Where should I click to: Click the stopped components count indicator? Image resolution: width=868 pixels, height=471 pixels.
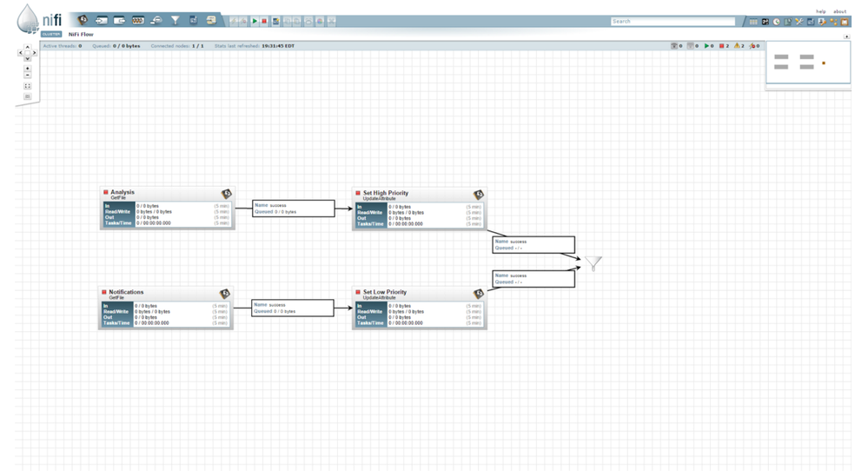click(x=724, y=46)
